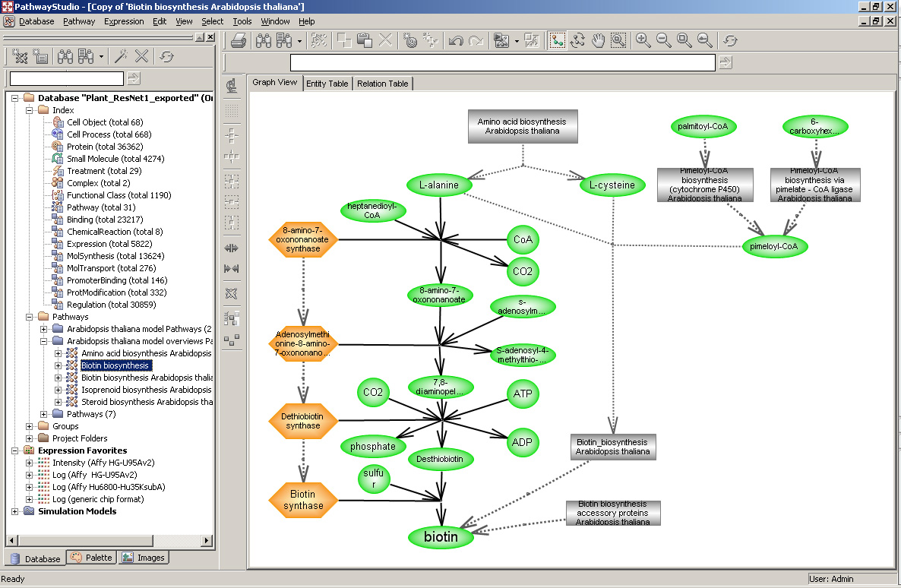901x588 pixels.
Task: Open the dropdown arrow next to the image export icon
Action: (x=517, y=41)
